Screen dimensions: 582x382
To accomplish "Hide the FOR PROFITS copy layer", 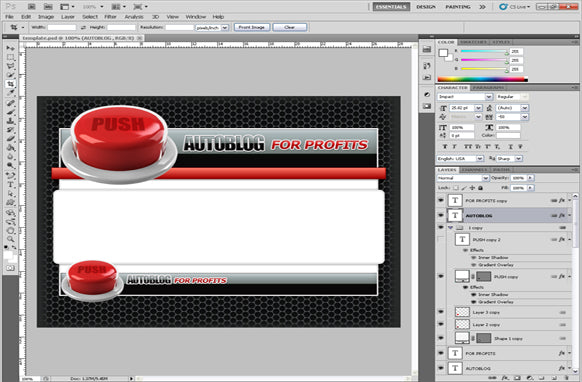I will tap(441, 200).
